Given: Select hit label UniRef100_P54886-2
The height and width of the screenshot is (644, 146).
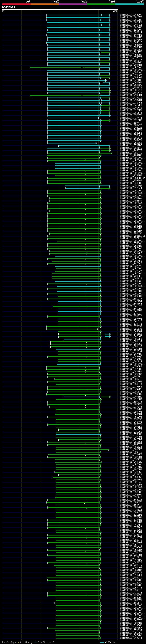Looking at the screenshot, I should click(x=132, y=178).
